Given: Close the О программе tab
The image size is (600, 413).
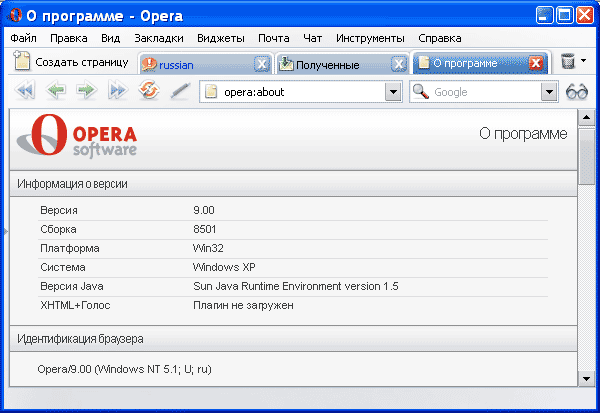Looking at the screenshot, I should click(x=536, y=63).
